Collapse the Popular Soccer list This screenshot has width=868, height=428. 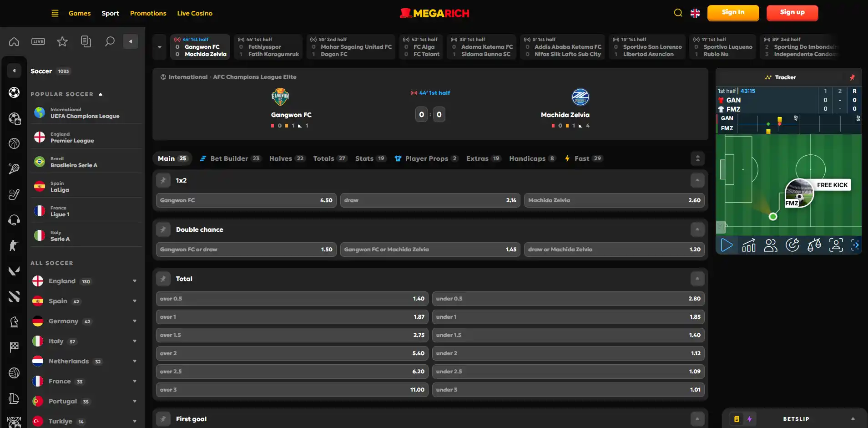tap(101, 94)
